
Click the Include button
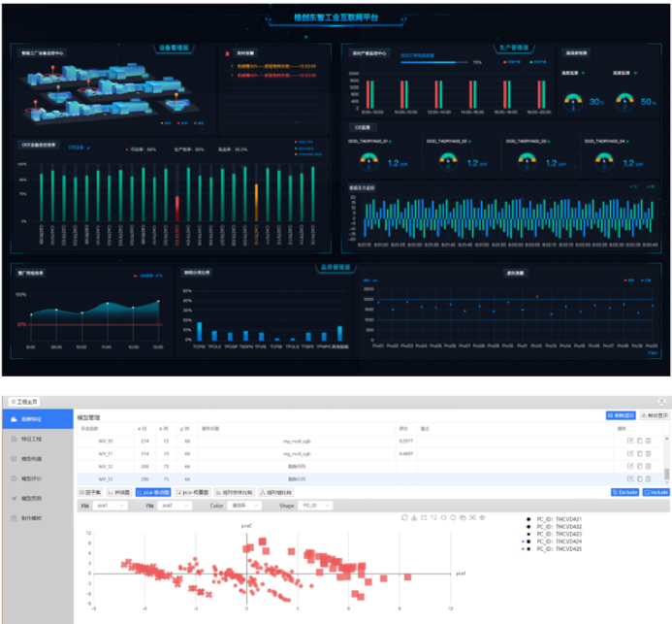point(654,492)
